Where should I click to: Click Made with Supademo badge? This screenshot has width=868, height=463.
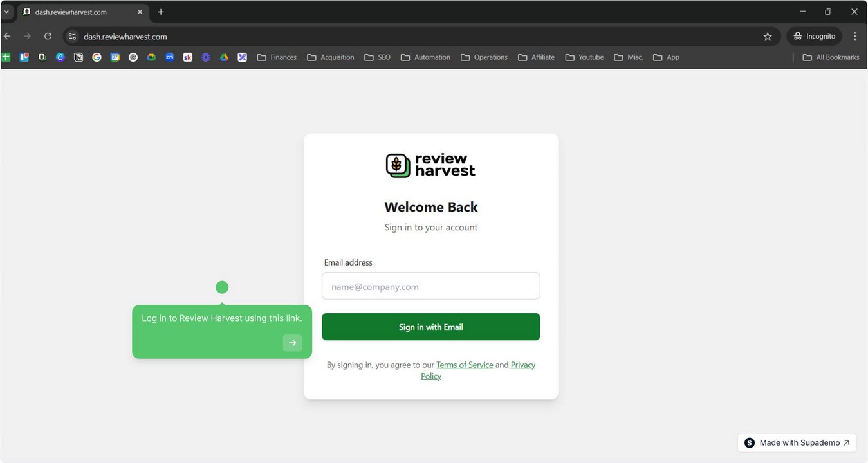pos(797,442)
